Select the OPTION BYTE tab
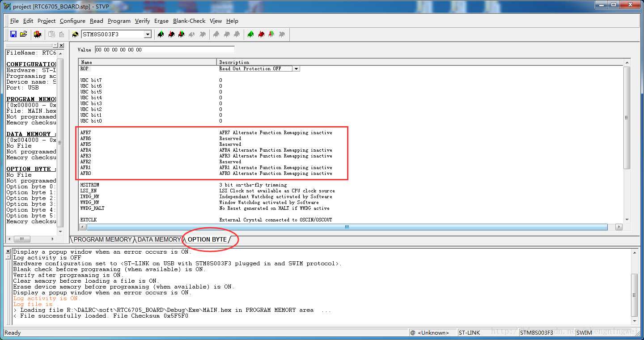The image size is (644, 340). pos(207,239)
